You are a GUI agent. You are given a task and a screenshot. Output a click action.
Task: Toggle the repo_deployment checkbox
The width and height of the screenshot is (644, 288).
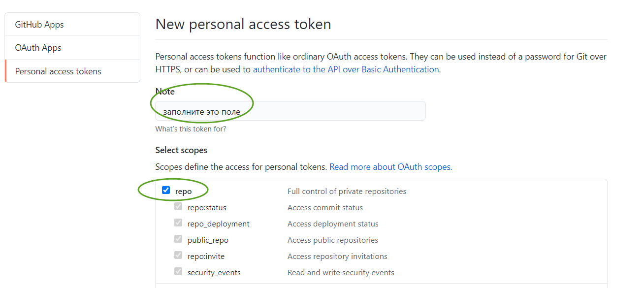pos(178,223)
